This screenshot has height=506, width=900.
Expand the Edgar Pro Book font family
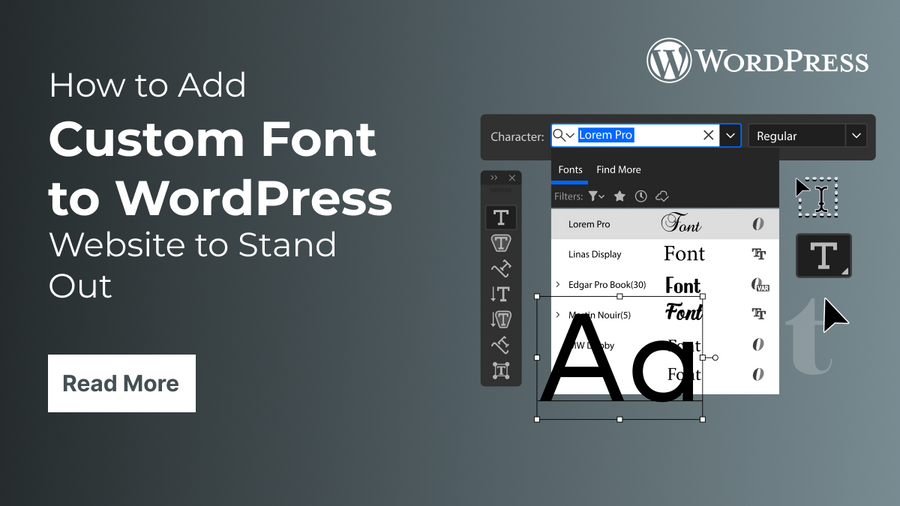click(x=558, y=285)
